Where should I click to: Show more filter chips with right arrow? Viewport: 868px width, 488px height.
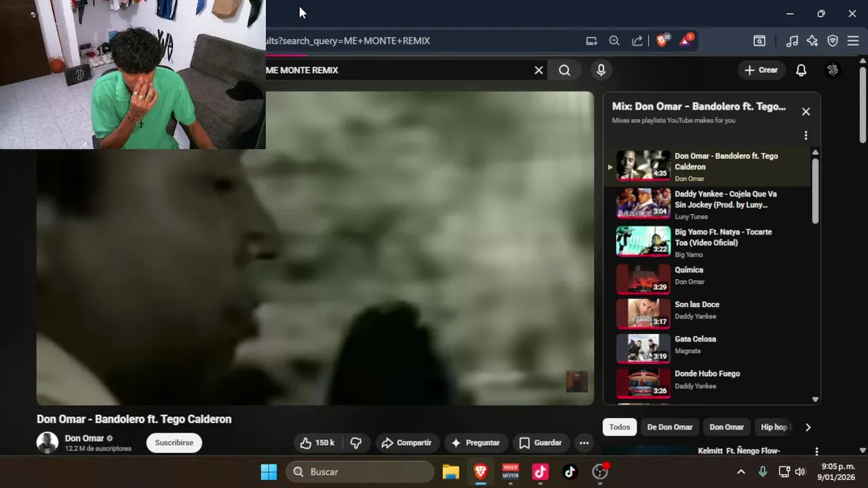click(808, 427)
